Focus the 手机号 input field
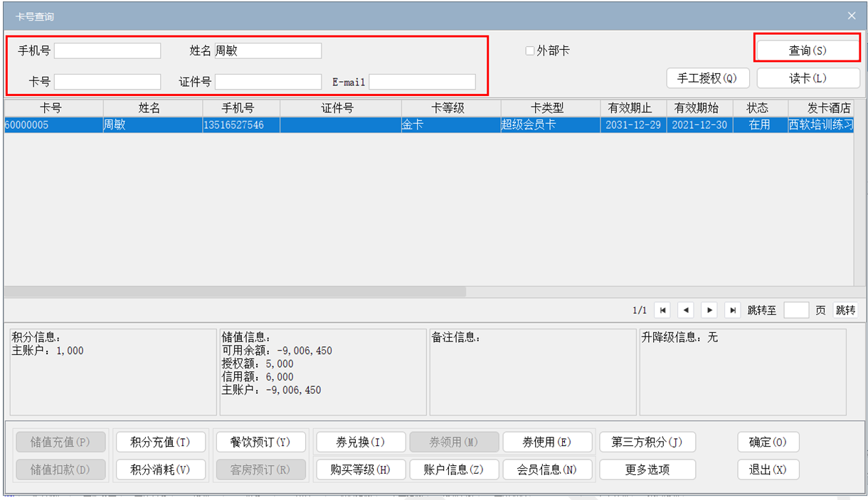Viewport: 868px width, 500px height. pos(107,51)
